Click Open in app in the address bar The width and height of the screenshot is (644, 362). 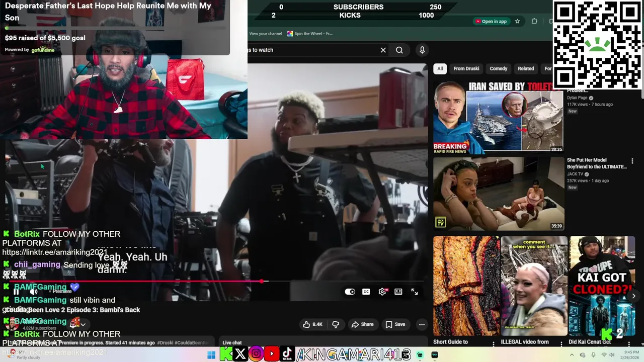pos(491,21)
